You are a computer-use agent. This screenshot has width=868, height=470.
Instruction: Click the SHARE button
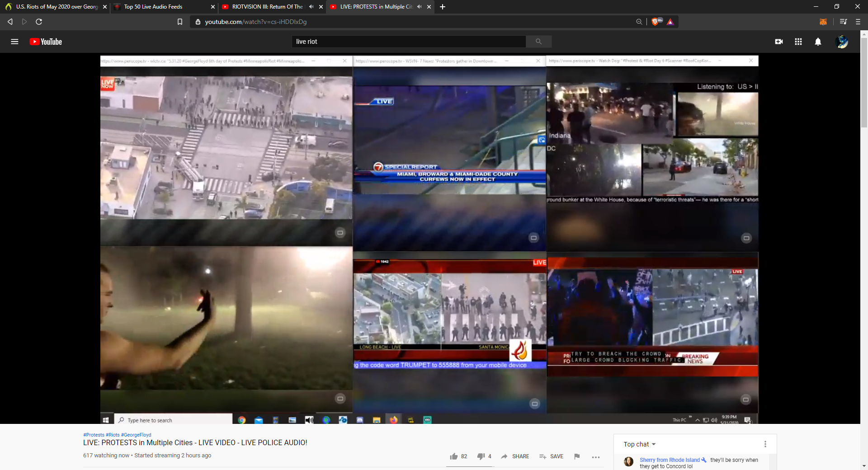point(515,456)
